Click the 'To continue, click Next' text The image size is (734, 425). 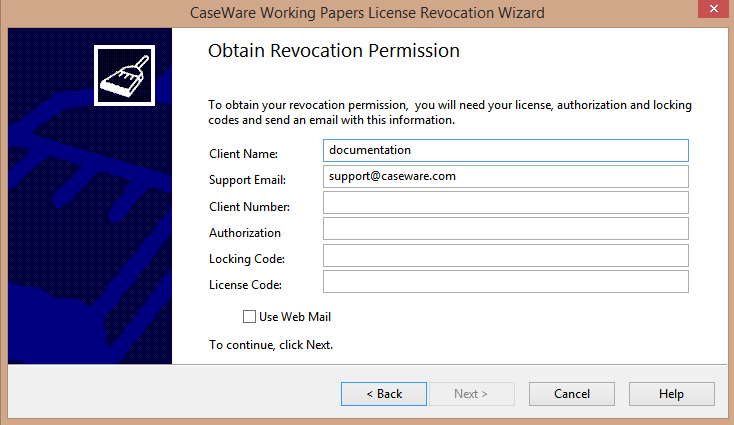coord(271,345)
